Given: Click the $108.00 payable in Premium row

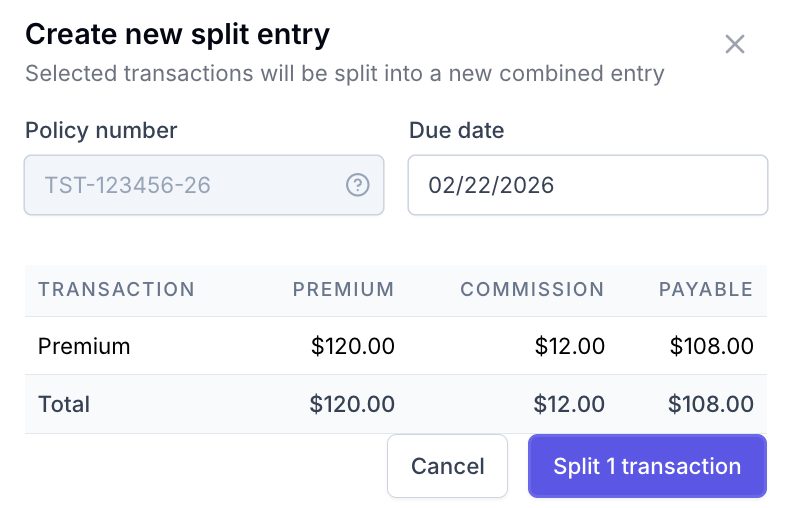Looking at the screenshot, I should [x=712, y=346].
